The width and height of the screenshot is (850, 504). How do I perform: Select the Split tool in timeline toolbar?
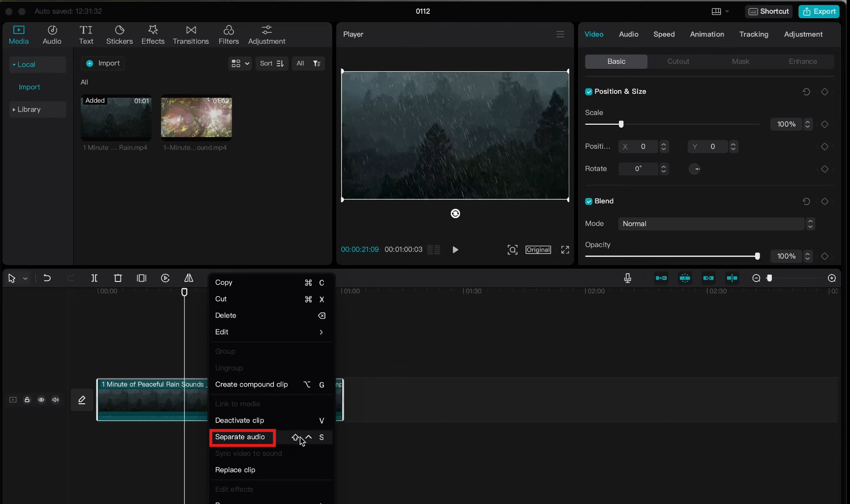coord(94,278)
